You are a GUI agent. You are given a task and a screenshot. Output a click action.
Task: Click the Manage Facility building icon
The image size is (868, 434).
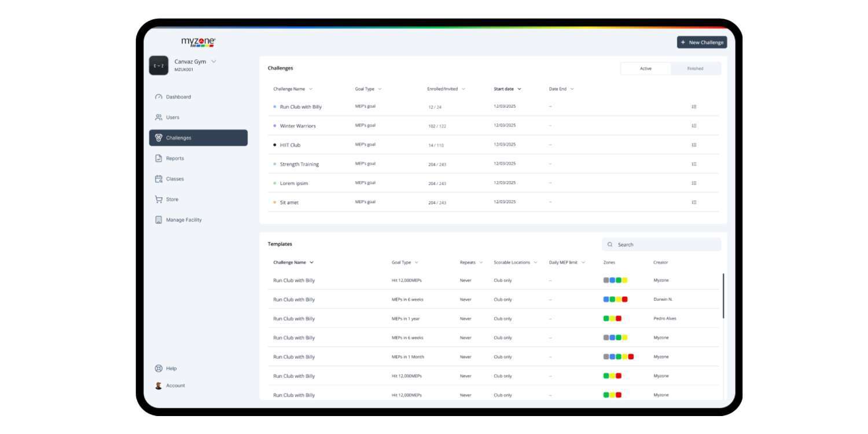tap(159, 220)
